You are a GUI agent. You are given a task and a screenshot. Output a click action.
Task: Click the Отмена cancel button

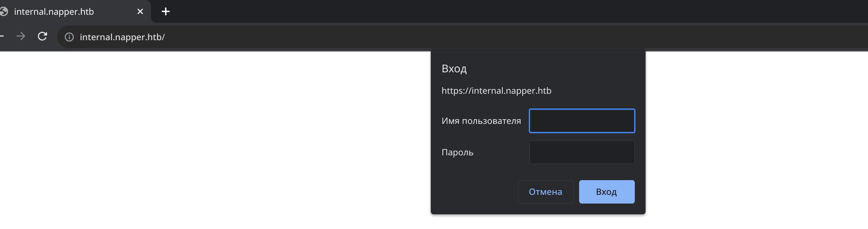tap(546, 192)
